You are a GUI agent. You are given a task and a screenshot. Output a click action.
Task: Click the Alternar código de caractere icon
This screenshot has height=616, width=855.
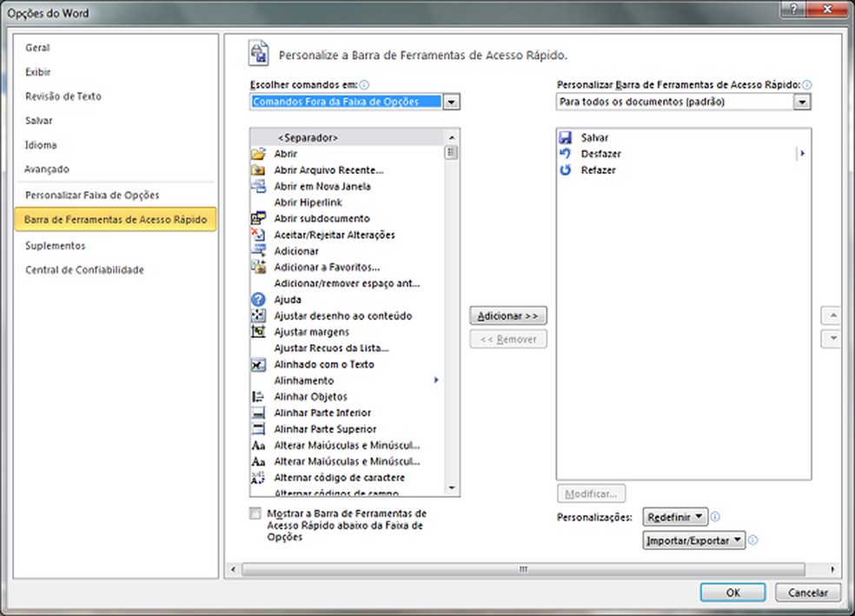click(x=258, y=478)
